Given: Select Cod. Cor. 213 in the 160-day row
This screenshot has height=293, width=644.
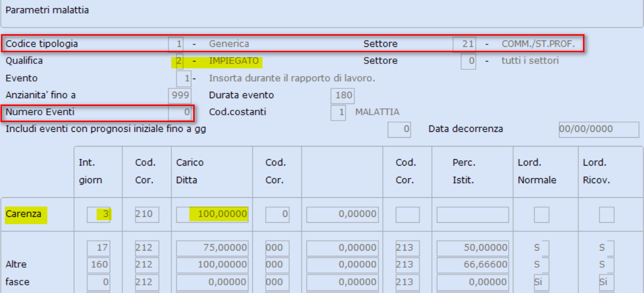Looking at the screenshot, I should coord(407,265).
